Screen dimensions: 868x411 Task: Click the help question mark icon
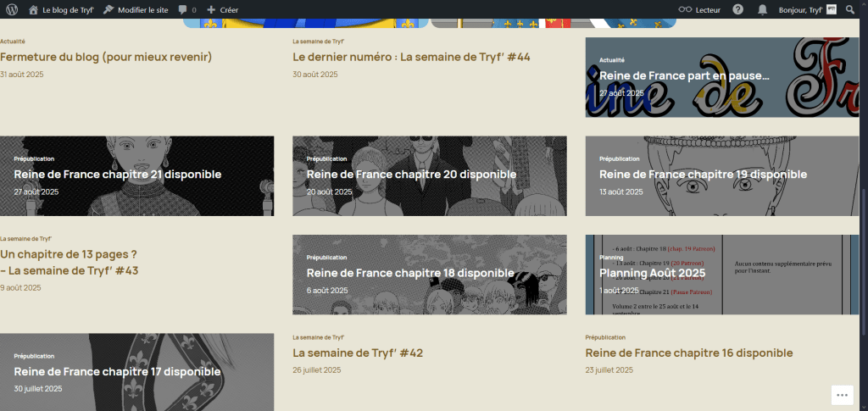tap(738, 9)
